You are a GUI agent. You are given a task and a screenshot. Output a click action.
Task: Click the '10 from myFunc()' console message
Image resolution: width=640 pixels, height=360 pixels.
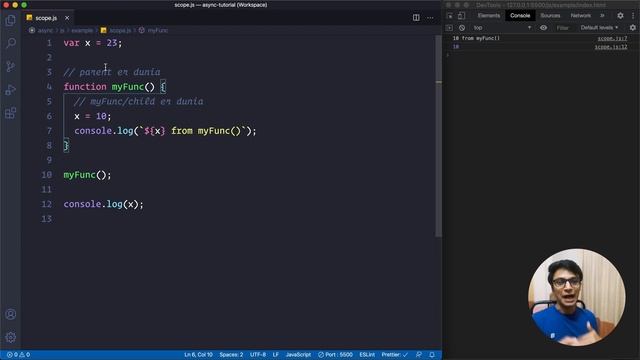(476, 38)
